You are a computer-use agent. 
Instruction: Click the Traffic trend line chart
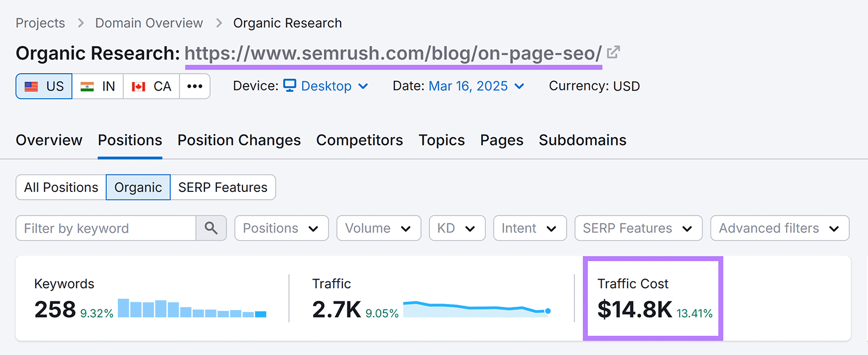[x=477, y=308]
